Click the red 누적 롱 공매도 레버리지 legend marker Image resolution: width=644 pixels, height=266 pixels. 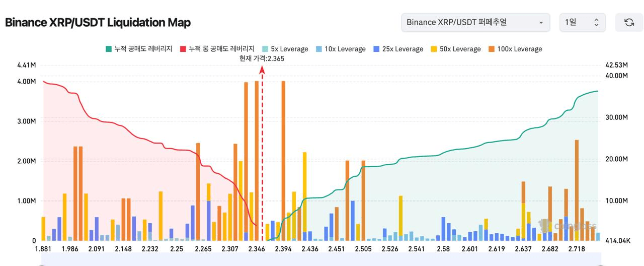pos(183,49)
